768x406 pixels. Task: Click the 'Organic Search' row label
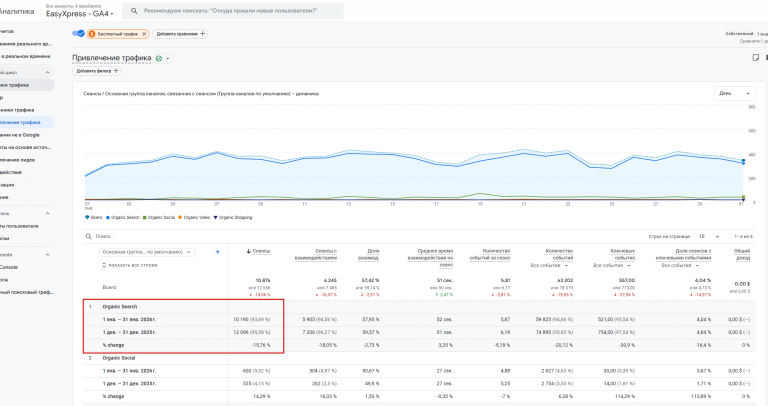(120, 307)
